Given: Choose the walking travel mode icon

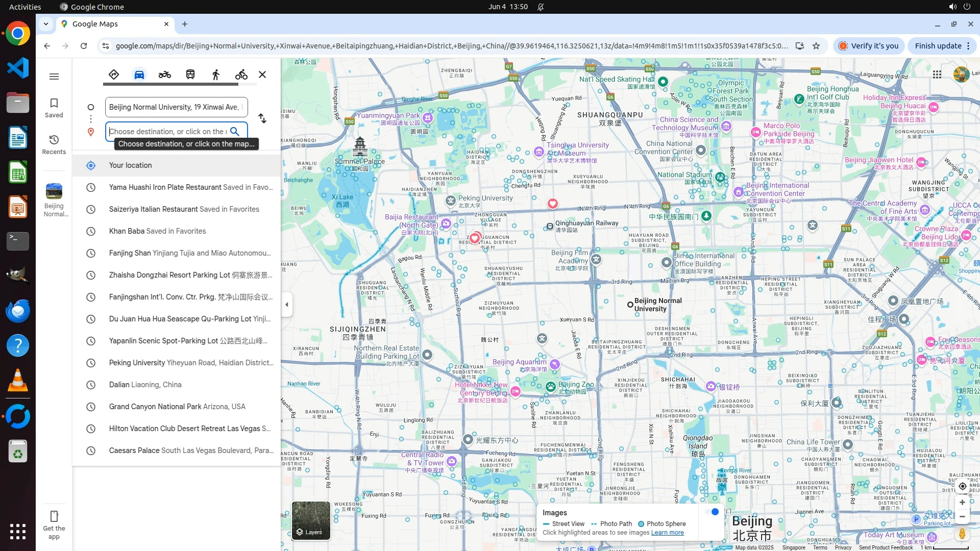Looking at the screenshot, I should 215,74.
